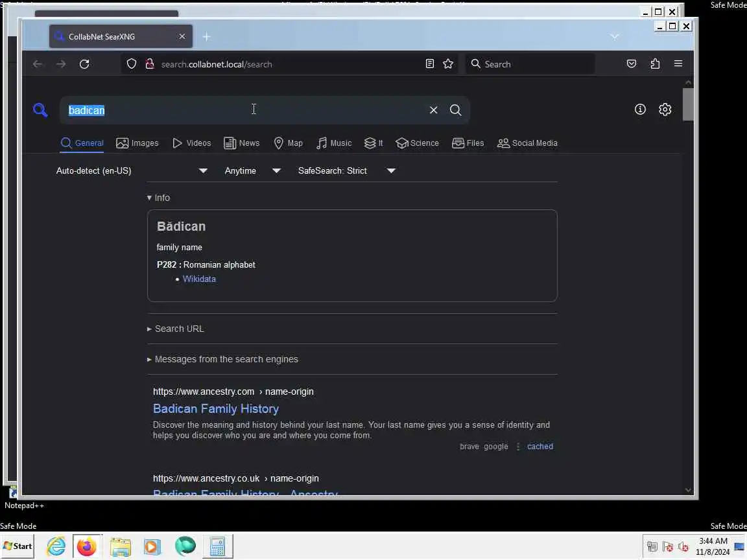The image size is (747, 560).
Task: Open SearXNG preferences gear icon
Action: coord(665,110)
